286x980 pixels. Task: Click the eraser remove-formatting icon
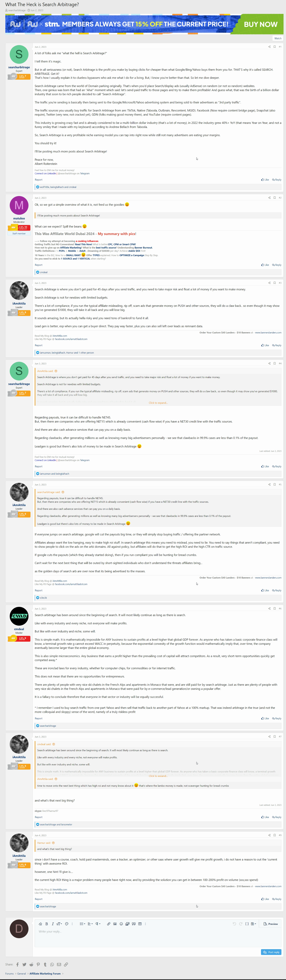pyautogui.click(x=40, y=924)
